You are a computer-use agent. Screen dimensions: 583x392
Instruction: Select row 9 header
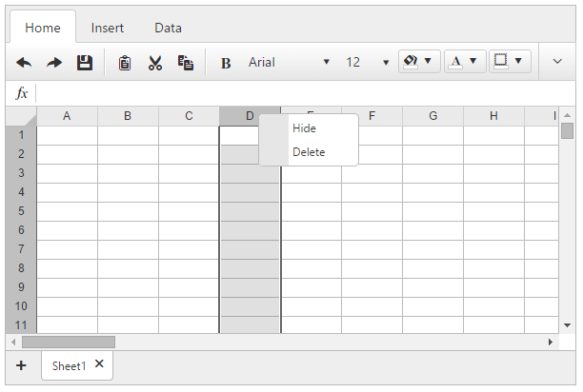pos(21,287)
